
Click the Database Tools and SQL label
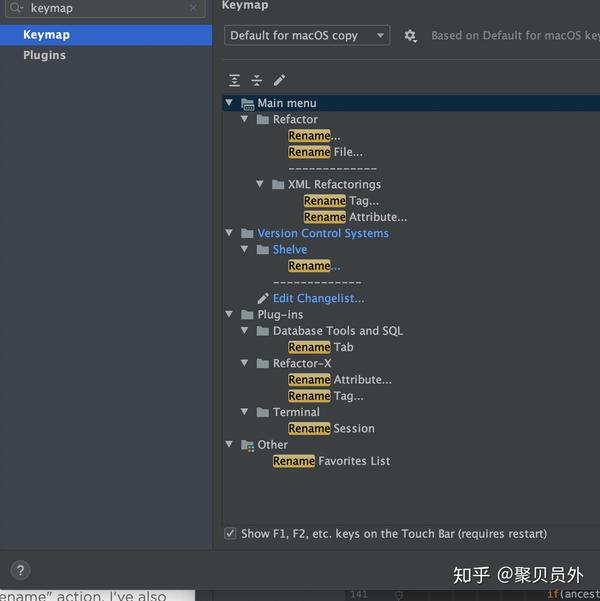pos(338,331)
